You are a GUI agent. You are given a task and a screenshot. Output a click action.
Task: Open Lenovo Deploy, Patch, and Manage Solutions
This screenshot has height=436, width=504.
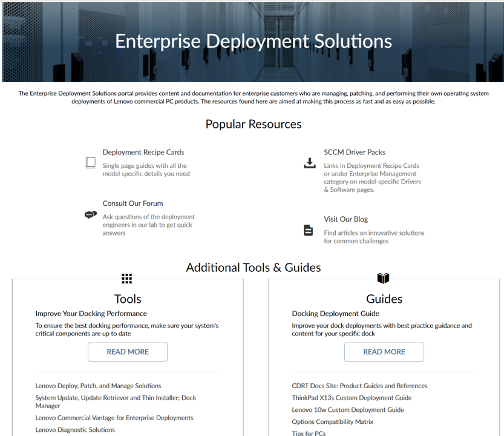click(x=98, y=386)
